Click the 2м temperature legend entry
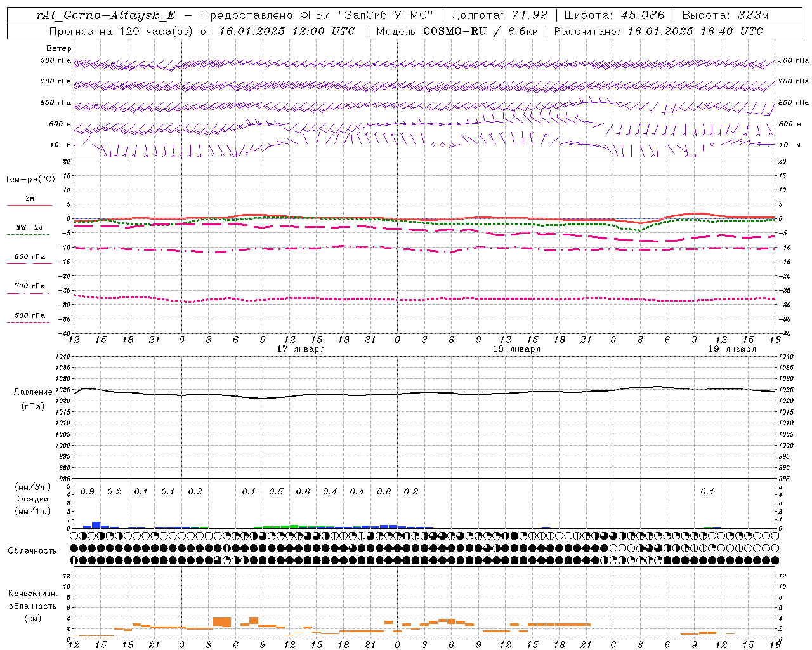The height and width of the screenshot is (650, 812). 30,198
